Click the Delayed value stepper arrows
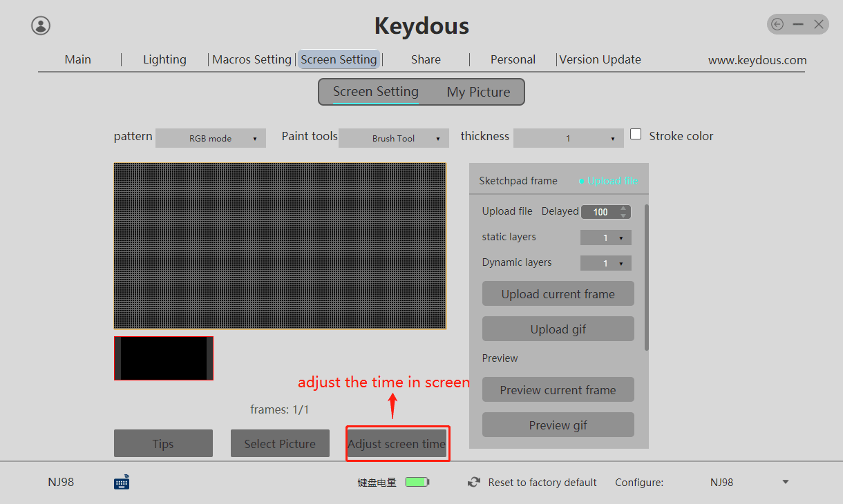This screenshot has height=504, width=843. point(623,212)
